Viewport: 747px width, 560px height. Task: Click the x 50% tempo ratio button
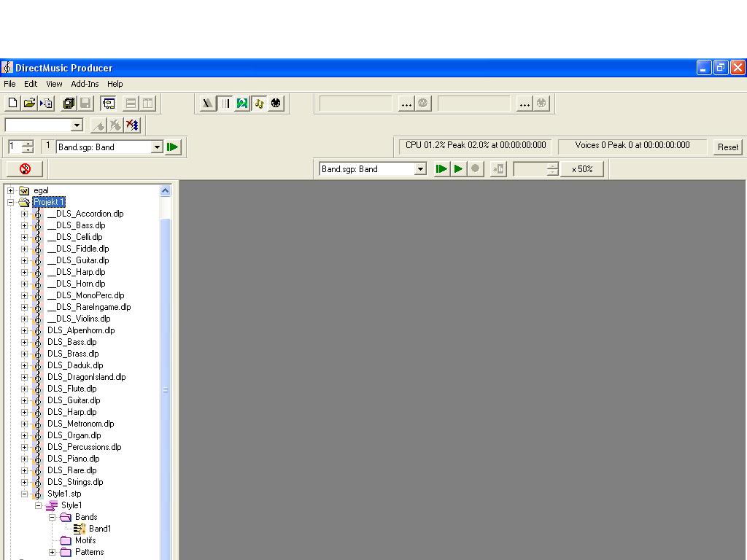(581, 169)
